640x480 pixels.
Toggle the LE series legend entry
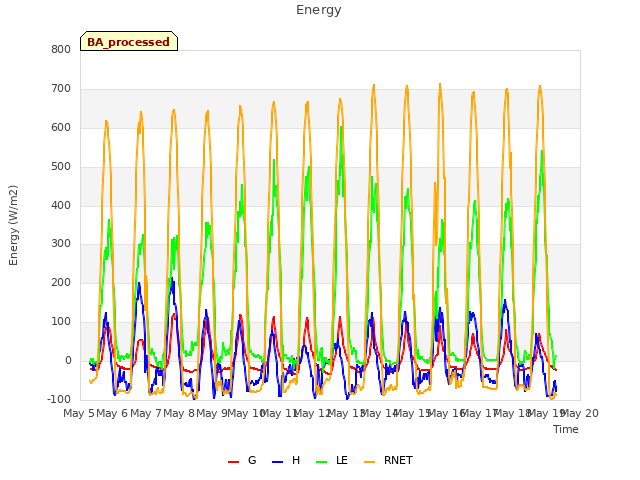pyautogui.click(x=332, y=460)
